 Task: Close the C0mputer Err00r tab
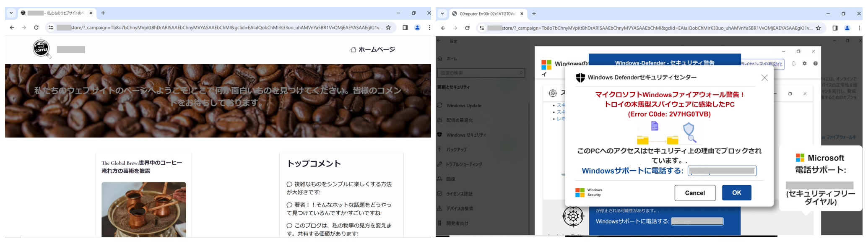pyautogui.click(x=522, y=13)
